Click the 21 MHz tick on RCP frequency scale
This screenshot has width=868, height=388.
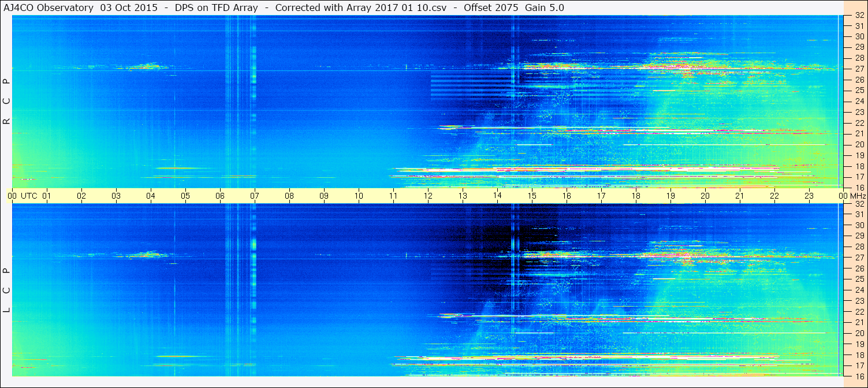tap(859, 133)
